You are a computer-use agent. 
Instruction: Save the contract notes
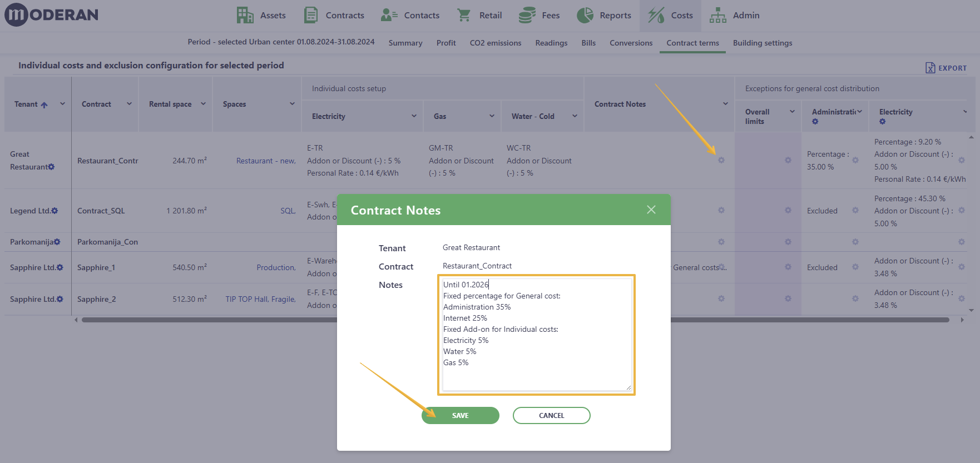coord(460,415)
